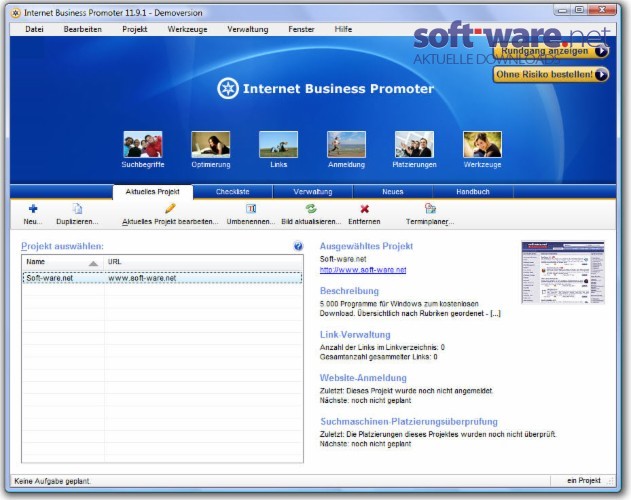Screen dimensions: 631x500
Task: Open the http://www.soft-ware.net link
Action: coord(363,270)
